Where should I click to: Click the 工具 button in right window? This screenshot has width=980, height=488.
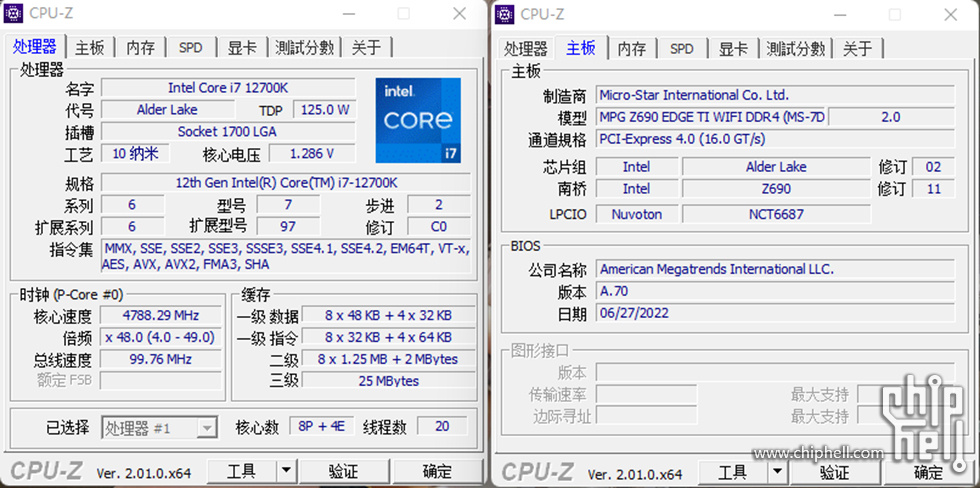pos(733,471)
